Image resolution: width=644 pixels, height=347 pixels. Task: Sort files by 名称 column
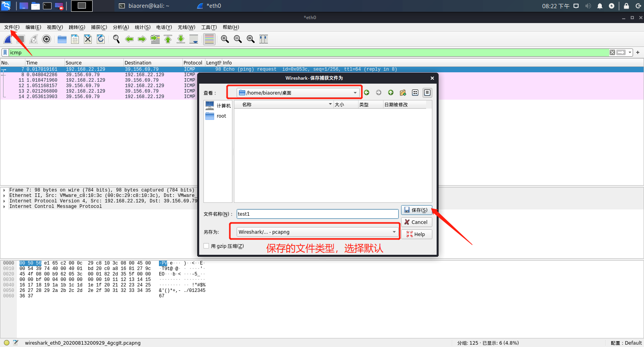point(284,104)
